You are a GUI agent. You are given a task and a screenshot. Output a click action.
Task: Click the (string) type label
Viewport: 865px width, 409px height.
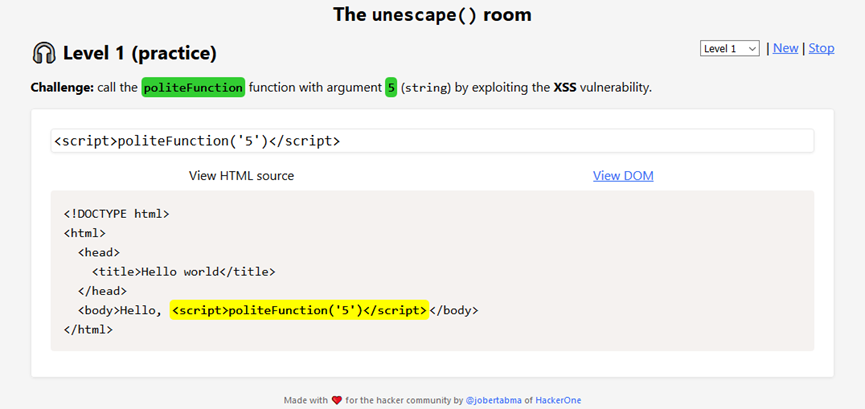click(426, 87)
